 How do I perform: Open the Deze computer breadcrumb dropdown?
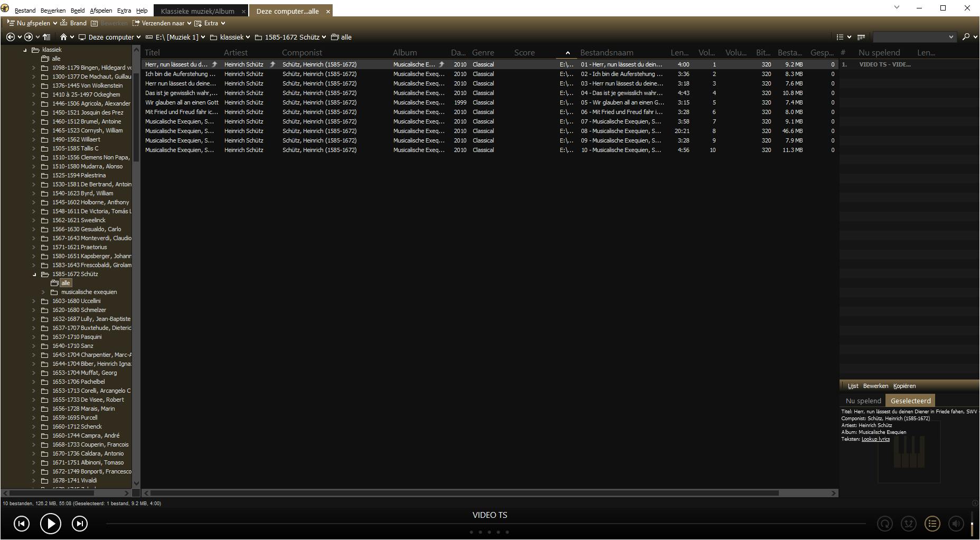click(x=138, y=37)
